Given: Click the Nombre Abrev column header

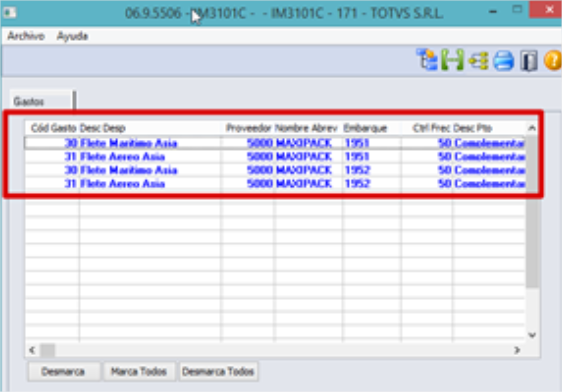Looking at the screenshot, I should point(308,128).
